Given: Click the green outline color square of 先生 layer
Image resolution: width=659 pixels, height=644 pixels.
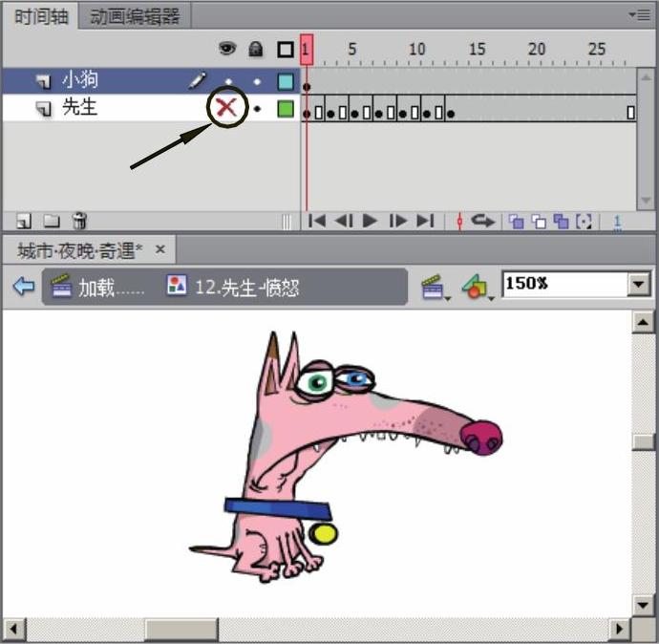Looking at the screenshot, I should (286, 109).
